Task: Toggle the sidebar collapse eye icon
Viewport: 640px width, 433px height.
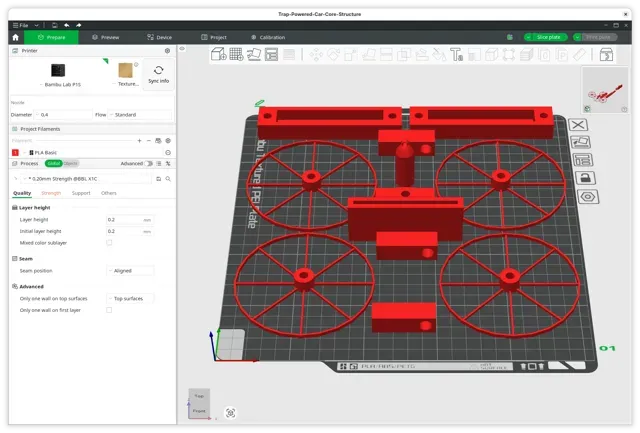Action: tap(182, 48)
